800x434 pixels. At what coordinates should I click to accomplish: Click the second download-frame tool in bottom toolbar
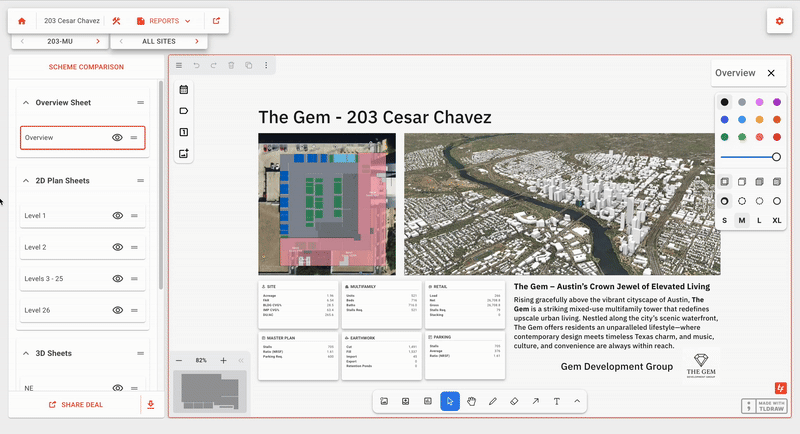pos(406,401)
